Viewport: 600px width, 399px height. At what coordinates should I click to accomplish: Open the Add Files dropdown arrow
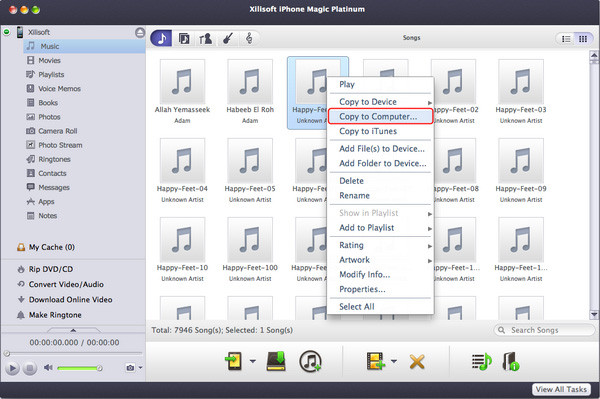(394, 361)
